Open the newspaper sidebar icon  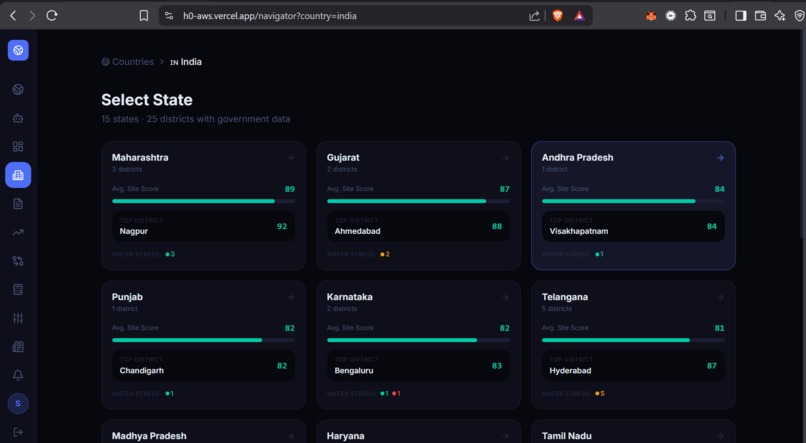click(18, 346)
